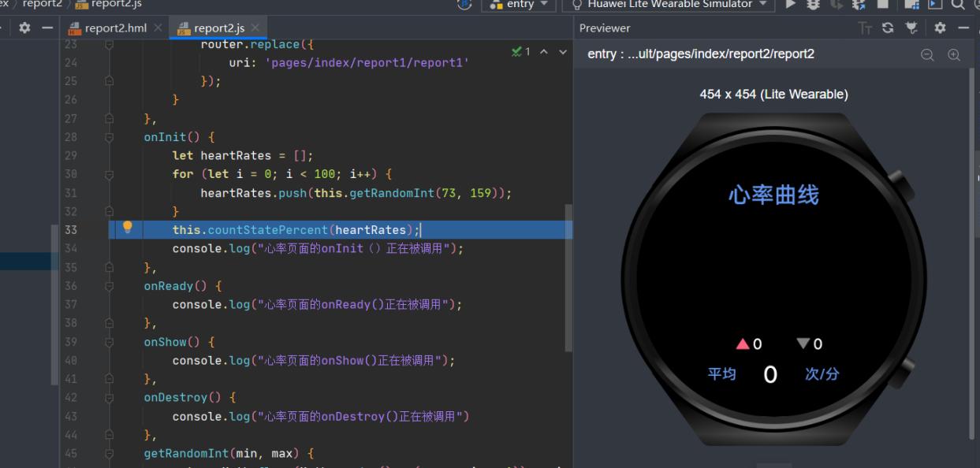Fold the onReady block via gutter marker
The image size is (980, 468).
110,286
